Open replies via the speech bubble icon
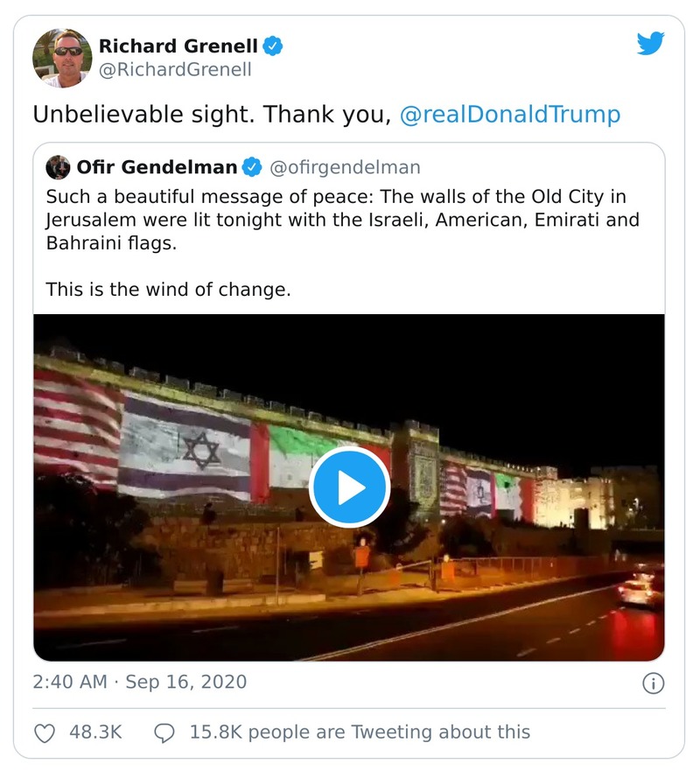Viewport: 700px width, 778px height. (166, 732)
